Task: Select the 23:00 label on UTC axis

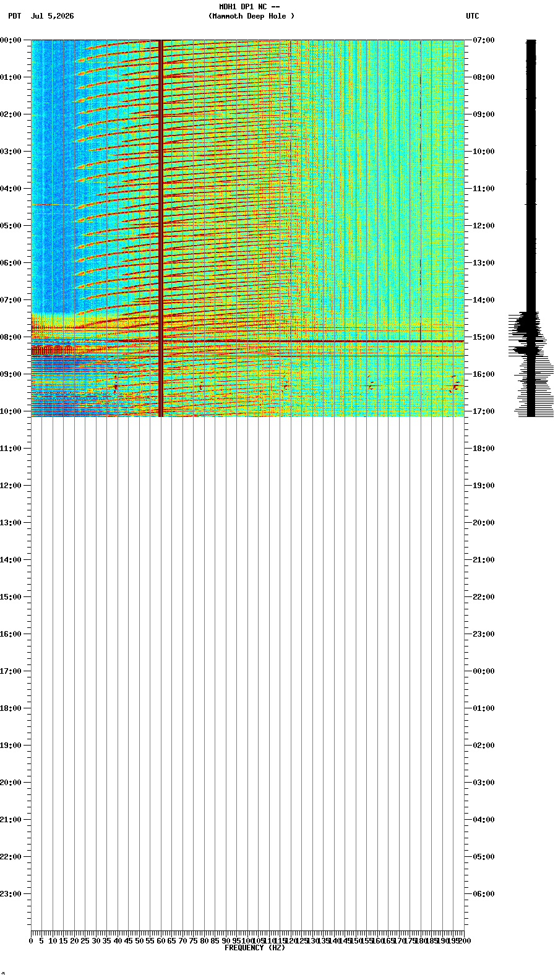Action: (x=484, y=634)
